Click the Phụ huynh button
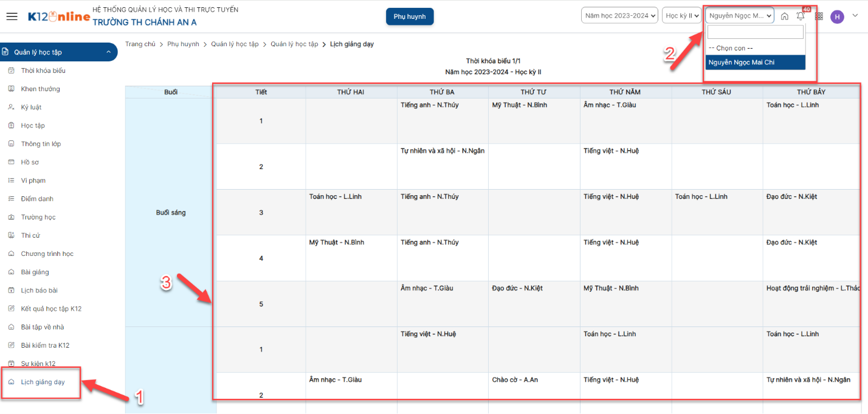 tap(410, 16)
